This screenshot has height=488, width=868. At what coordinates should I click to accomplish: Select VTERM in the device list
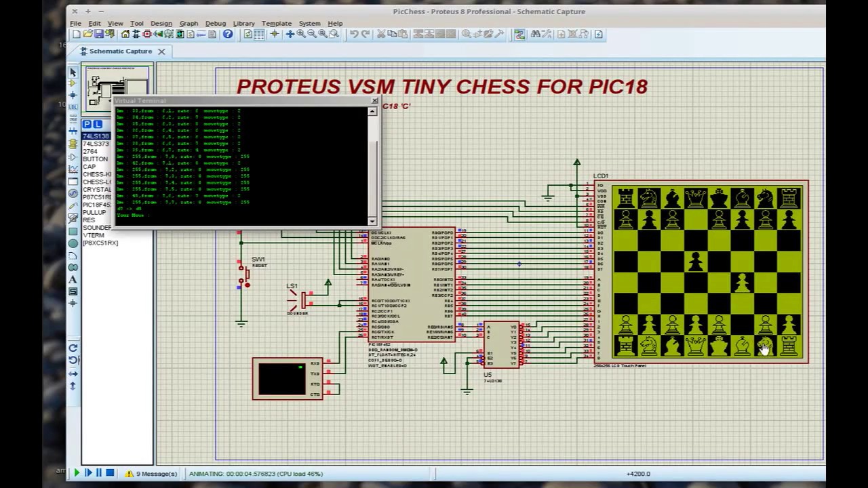coord(94,235)
